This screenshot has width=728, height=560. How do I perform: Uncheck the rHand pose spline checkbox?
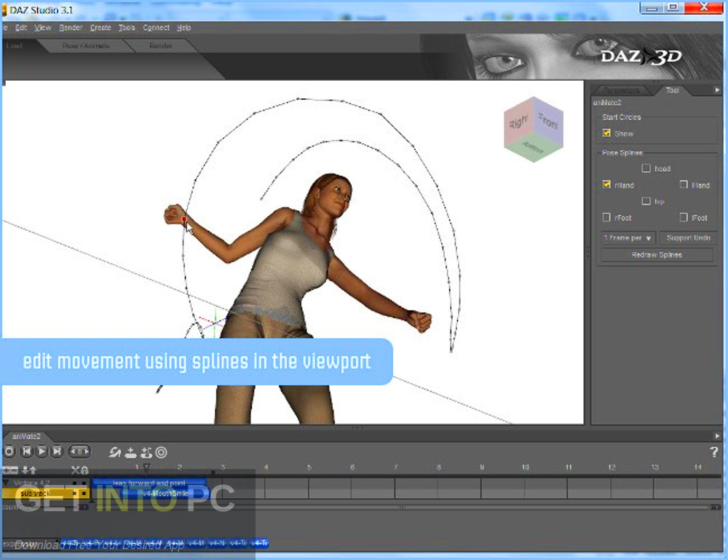click(606, 184)
